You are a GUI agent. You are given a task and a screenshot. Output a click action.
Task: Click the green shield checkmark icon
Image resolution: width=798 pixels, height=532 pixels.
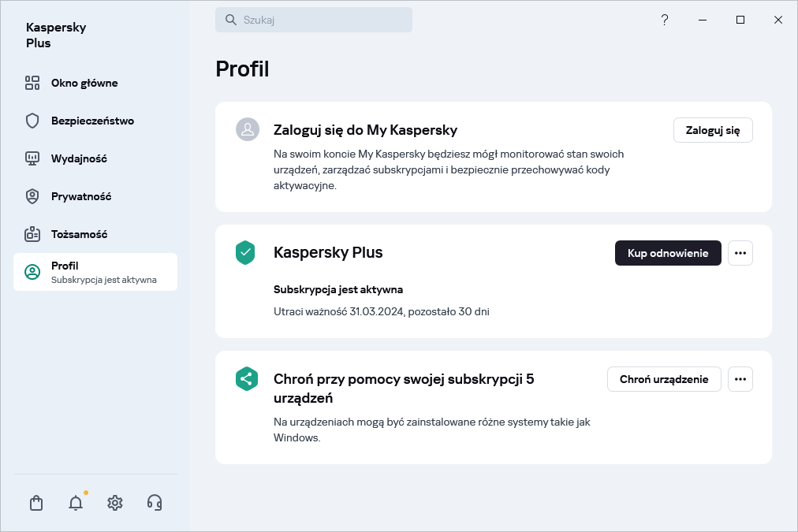coord(246,253)
